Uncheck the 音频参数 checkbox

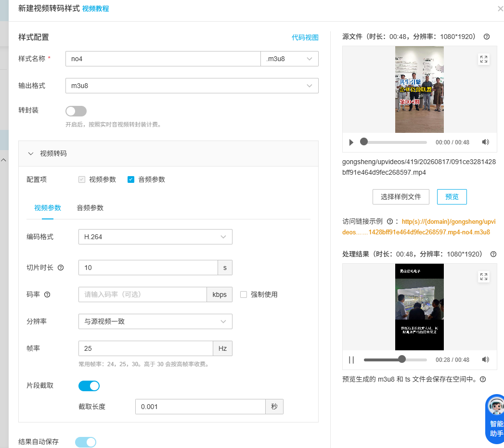click(x=131, y=179)
